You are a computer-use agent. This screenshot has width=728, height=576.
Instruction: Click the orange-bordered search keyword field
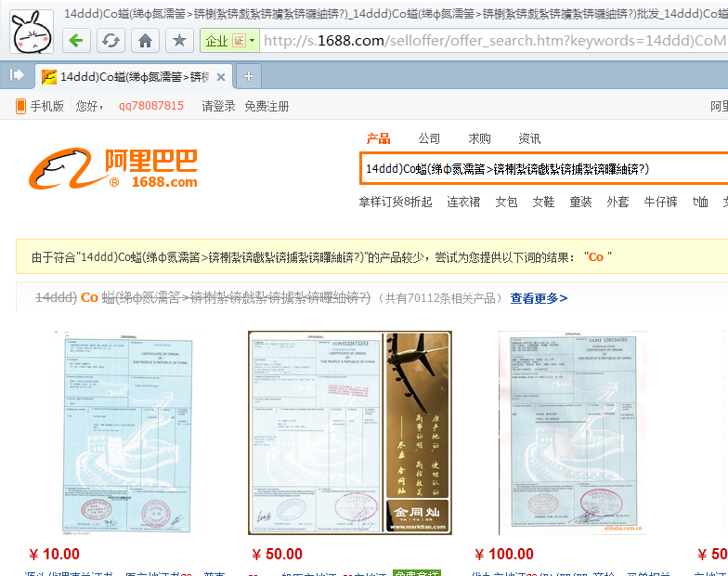click(544, 169)
